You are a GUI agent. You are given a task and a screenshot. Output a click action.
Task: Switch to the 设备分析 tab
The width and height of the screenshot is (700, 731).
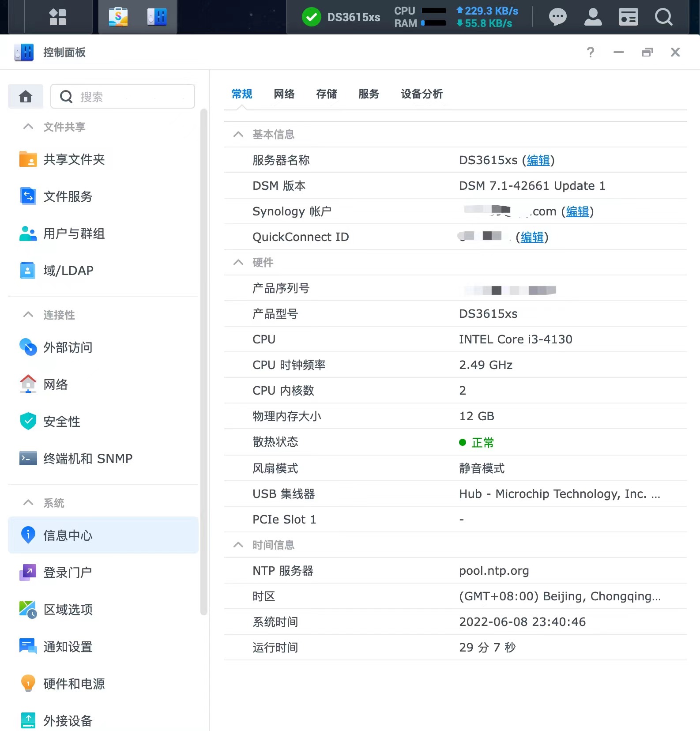coord(422,94)
